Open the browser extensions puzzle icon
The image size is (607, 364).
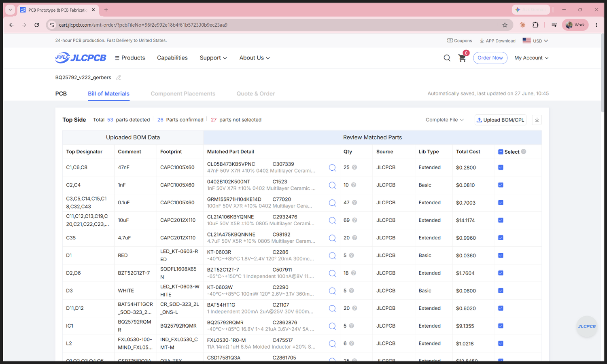pyautogui.click(x=535, y=25)
